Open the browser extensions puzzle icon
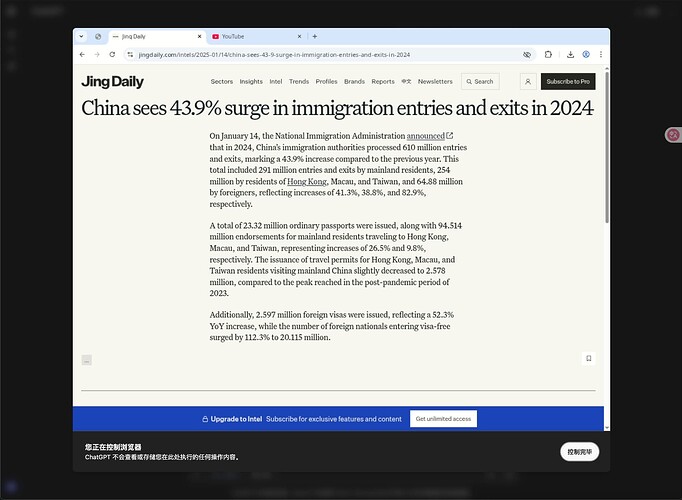 (548, 54)
